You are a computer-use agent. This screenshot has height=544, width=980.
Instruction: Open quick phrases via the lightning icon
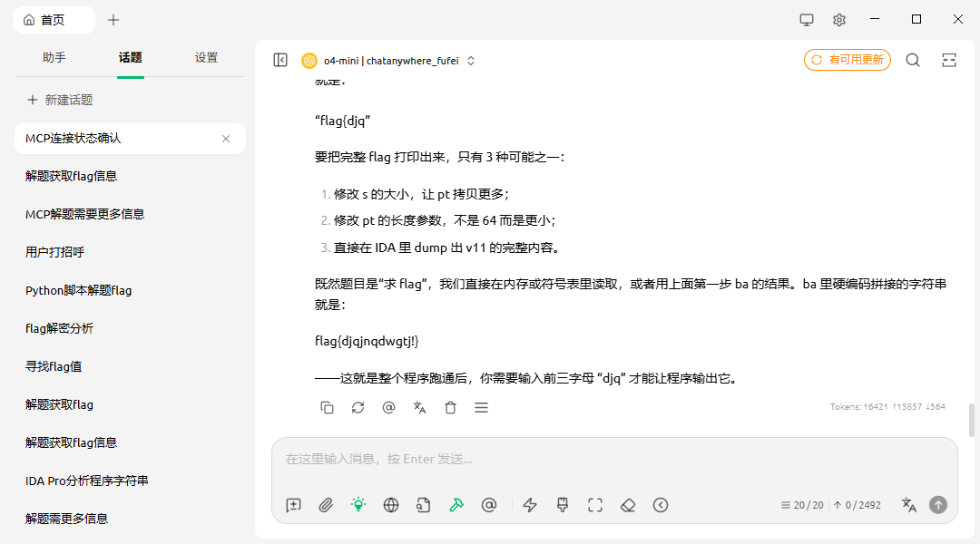click(531, 505)
